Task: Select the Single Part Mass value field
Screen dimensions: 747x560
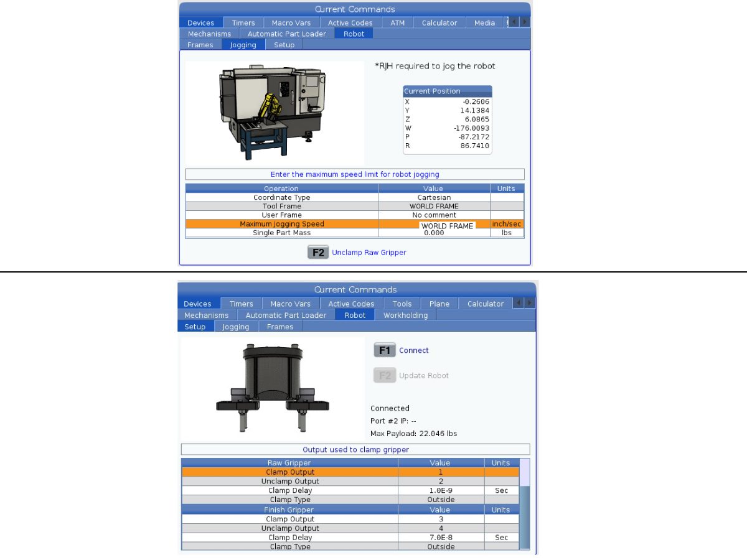Action: (433, 233)
